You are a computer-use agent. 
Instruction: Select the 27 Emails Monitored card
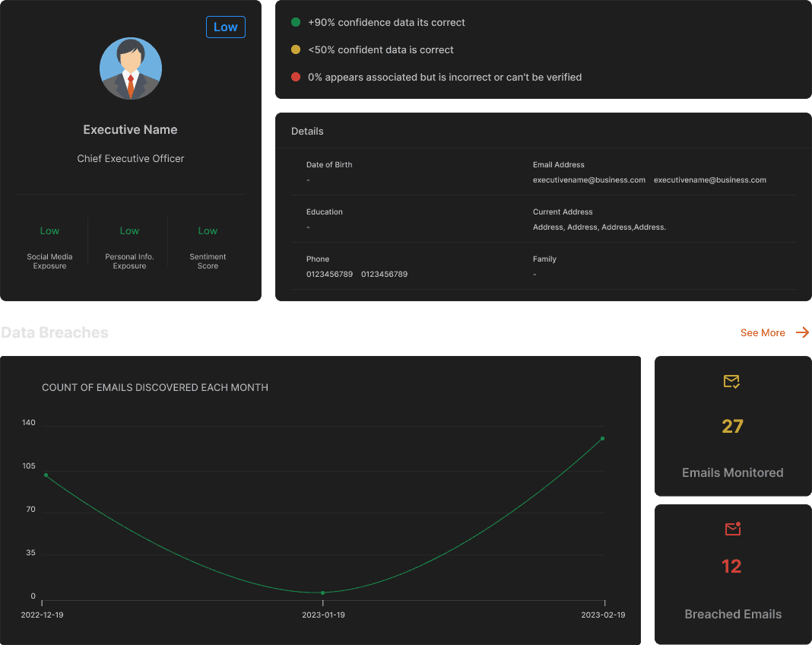[733, 426]
